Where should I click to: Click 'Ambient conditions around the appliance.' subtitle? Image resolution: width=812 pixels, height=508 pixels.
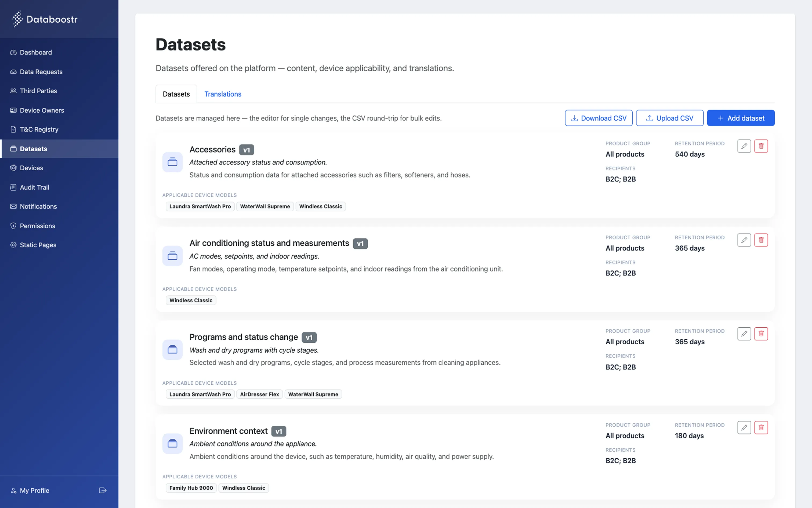253,444
